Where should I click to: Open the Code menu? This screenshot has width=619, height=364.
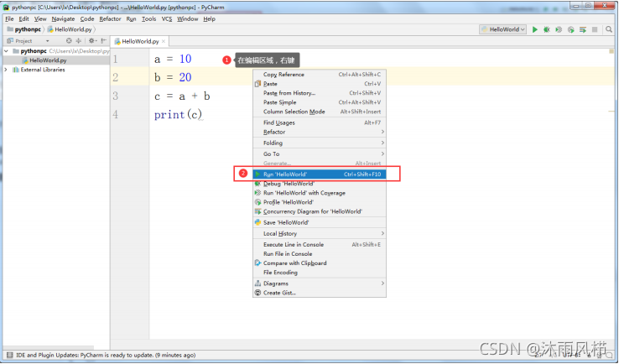click(87, 19)
